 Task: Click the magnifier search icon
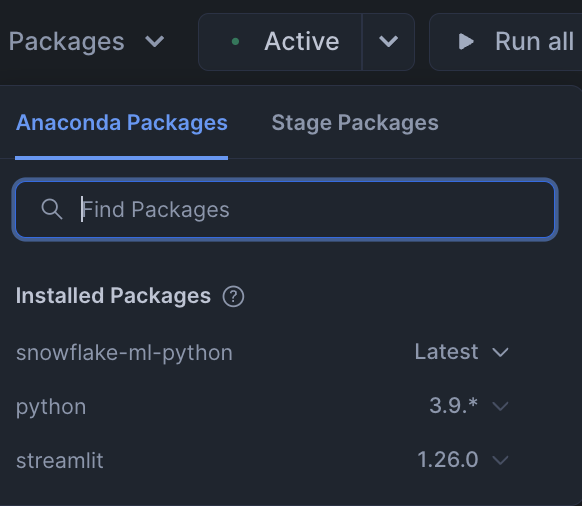52,209
